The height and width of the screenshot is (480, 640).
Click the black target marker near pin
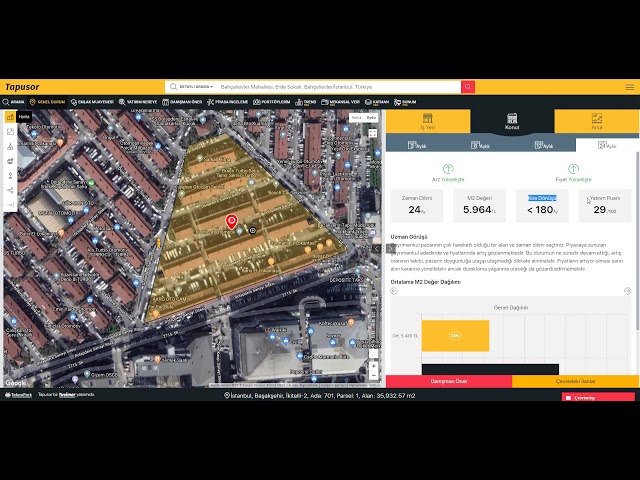[x=253, y=231]
